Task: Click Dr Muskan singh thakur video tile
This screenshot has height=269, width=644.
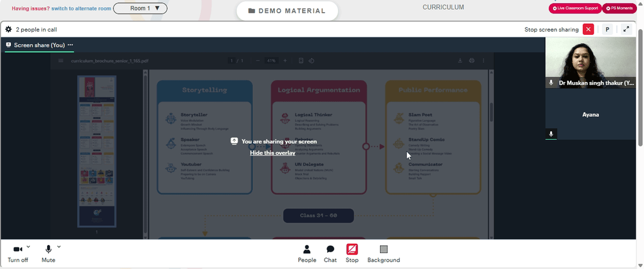Action: click(x=590, y=63)
